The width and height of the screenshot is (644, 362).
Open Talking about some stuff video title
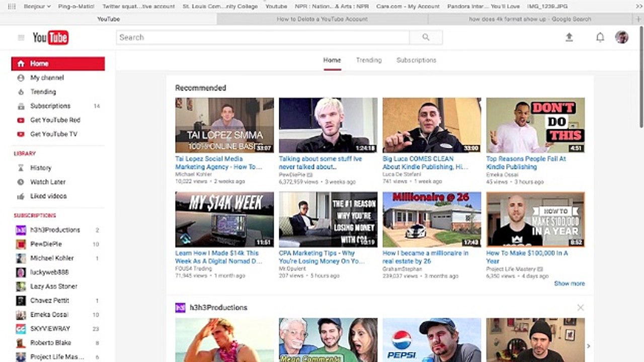click(320, 163)
